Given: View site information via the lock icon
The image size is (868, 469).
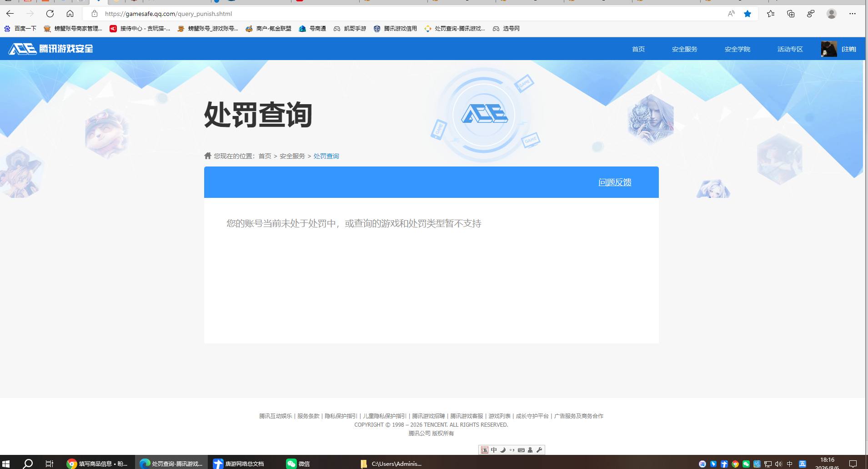Looking at the screenshot, I should [x=95, y=14].
